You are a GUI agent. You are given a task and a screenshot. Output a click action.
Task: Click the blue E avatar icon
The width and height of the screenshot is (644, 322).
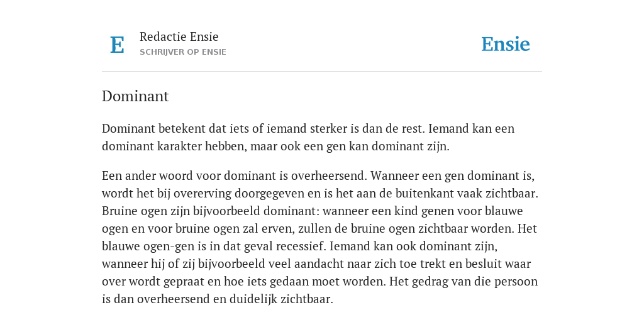tap(117, 45)
